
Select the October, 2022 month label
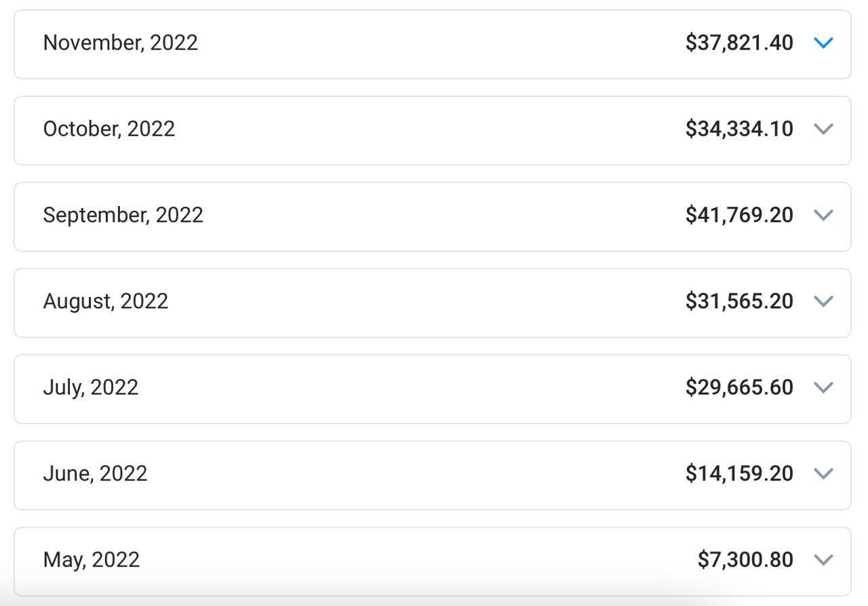(x=109, y=129)
